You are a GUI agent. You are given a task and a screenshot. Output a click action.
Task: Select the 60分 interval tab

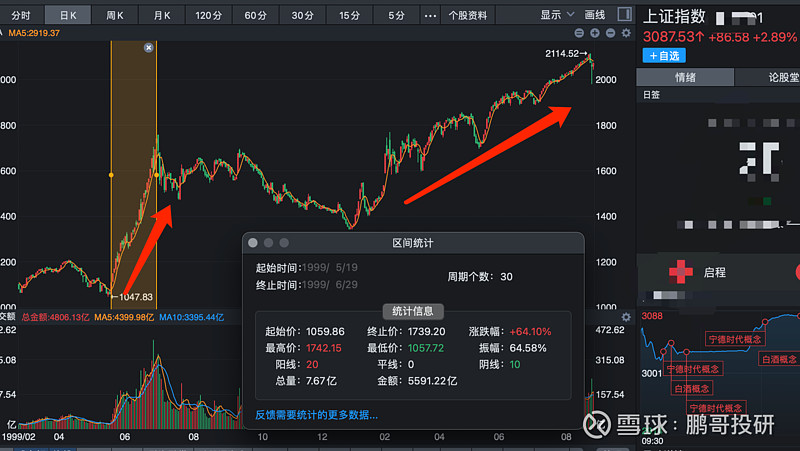click(255, 15)
